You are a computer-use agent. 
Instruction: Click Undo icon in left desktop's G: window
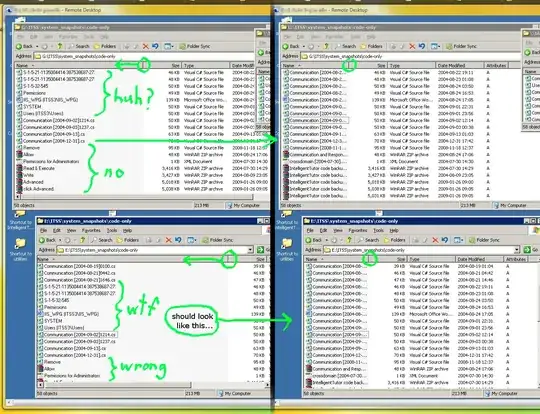(x=155, y=46)
